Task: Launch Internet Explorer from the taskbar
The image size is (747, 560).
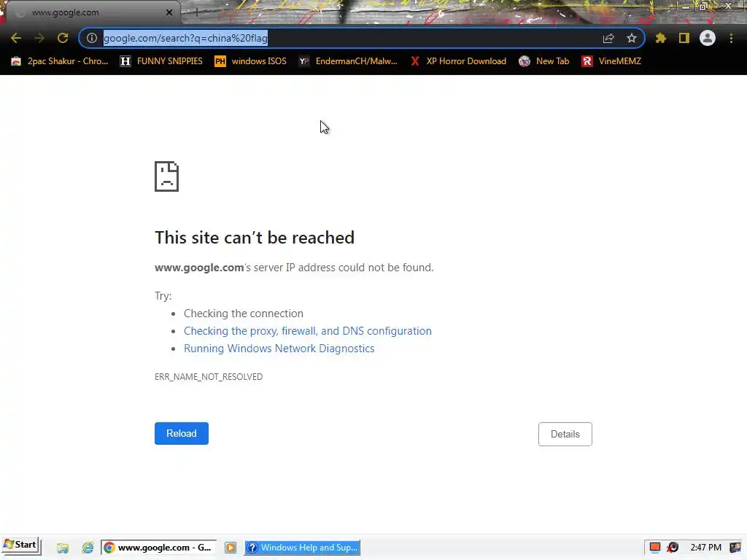Action: [x=88, y=548]
